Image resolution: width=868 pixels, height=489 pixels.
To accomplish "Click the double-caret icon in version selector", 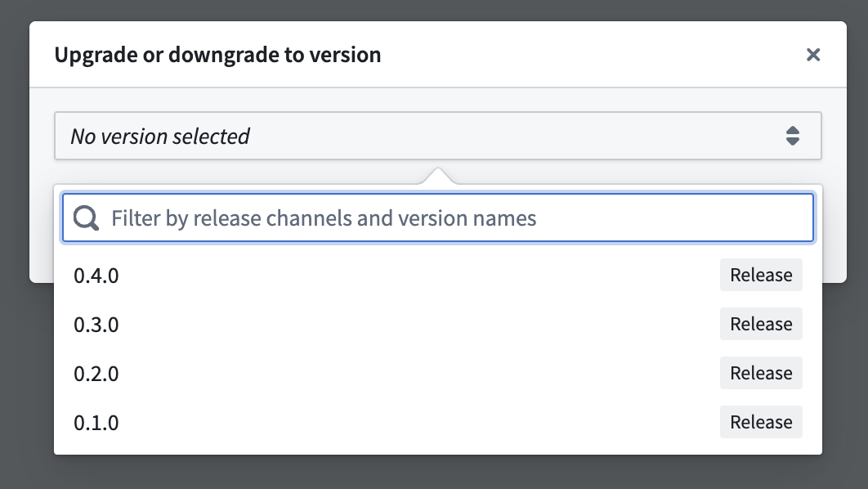I will point(793,136).
